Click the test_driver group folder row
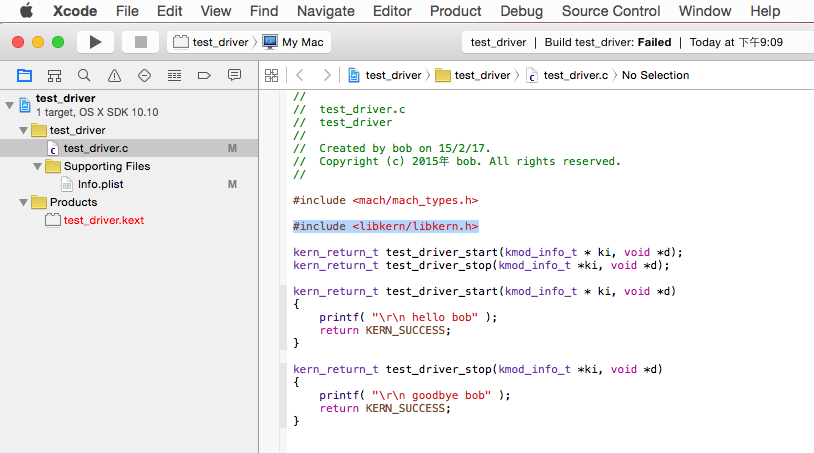The image size is (814, 453). [129, 130]
